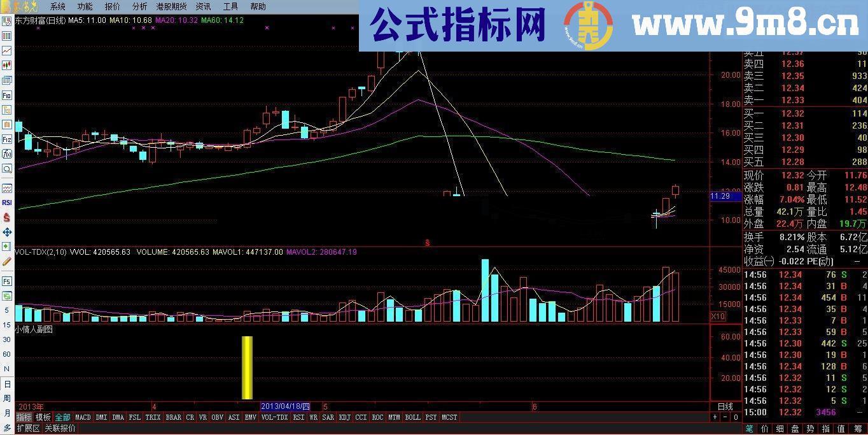
Task: Switch to the 15-minute period
Action: pyautogui.click(x=7, y=325)
